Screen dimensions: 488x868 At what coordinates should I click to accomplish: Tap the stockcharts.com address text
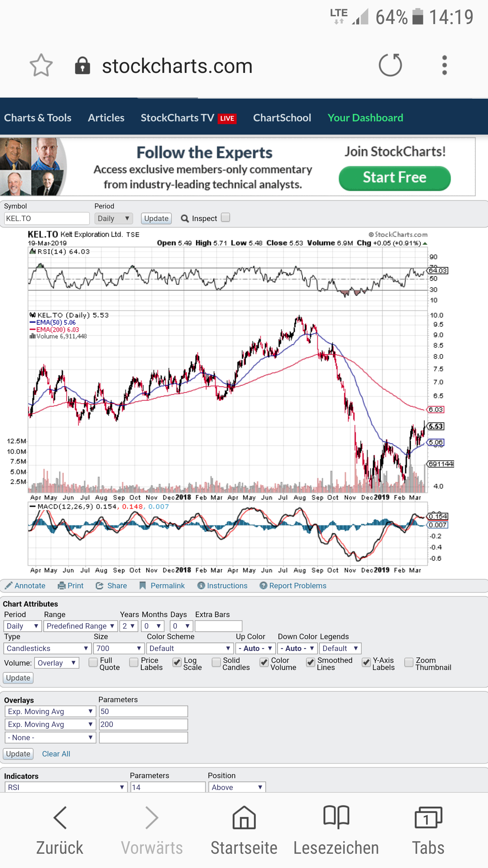coord(177,66)
